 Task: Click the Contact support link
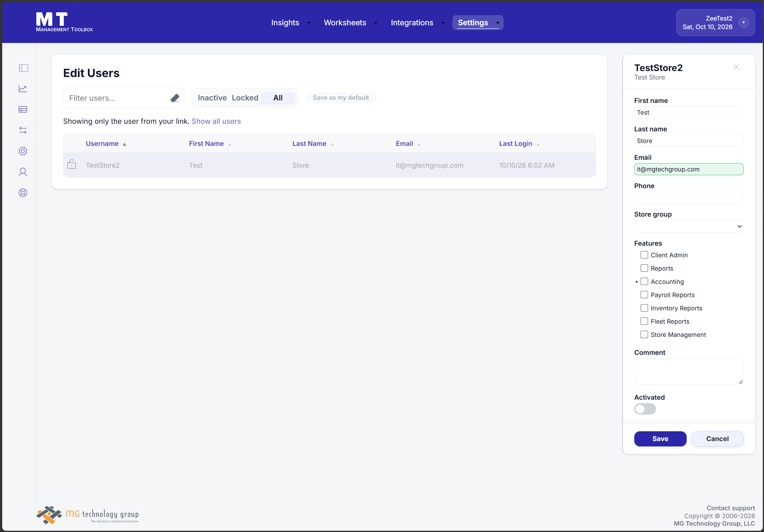point(731,508)
